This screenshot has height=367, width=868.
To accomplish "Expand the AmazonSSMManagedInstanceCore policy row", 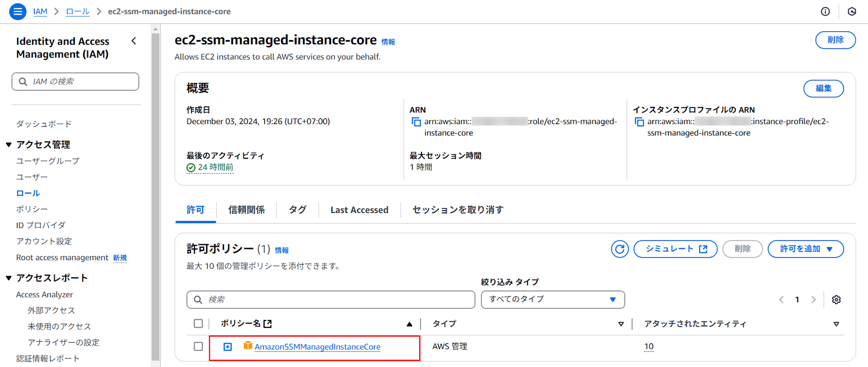I will click(x=227, y=347).
